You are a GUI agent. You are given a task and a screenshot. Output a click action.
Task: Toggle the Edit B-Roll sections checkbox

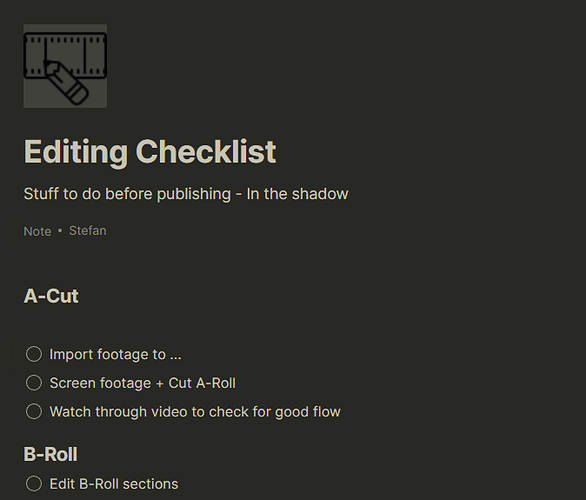(34, 484)
